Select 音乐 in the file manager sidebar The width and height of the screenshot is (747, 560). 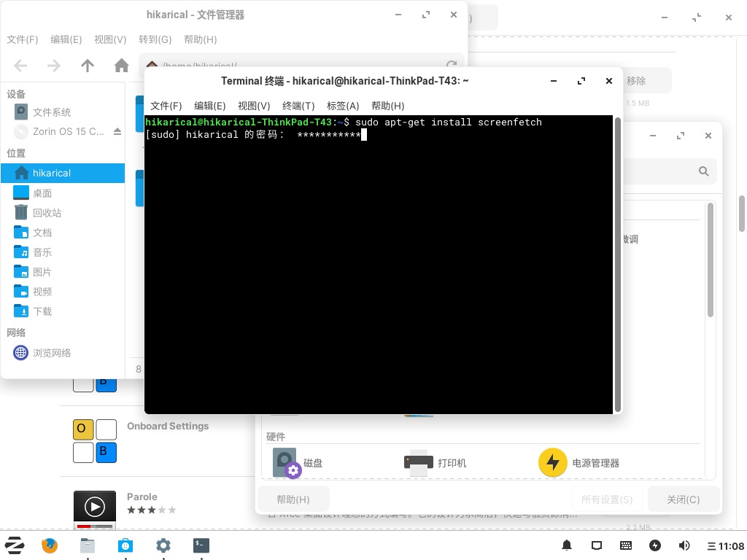[x=42, y=252]
